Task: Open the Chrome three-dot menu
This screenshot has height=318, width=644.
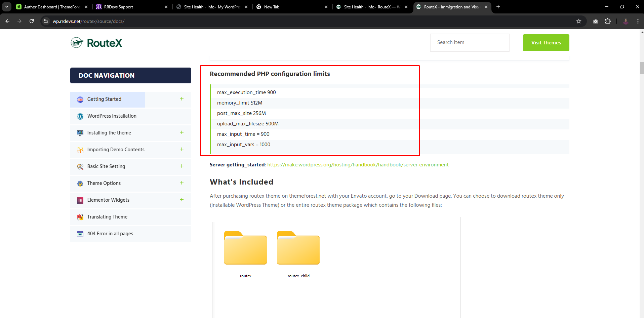Action: tap(638, 21)
